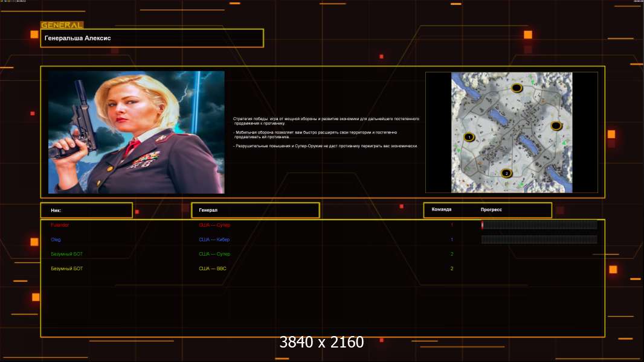Click the snowy map preview
Image resolution: width=644 pixels, height=362 pixels.
[512, 132]
